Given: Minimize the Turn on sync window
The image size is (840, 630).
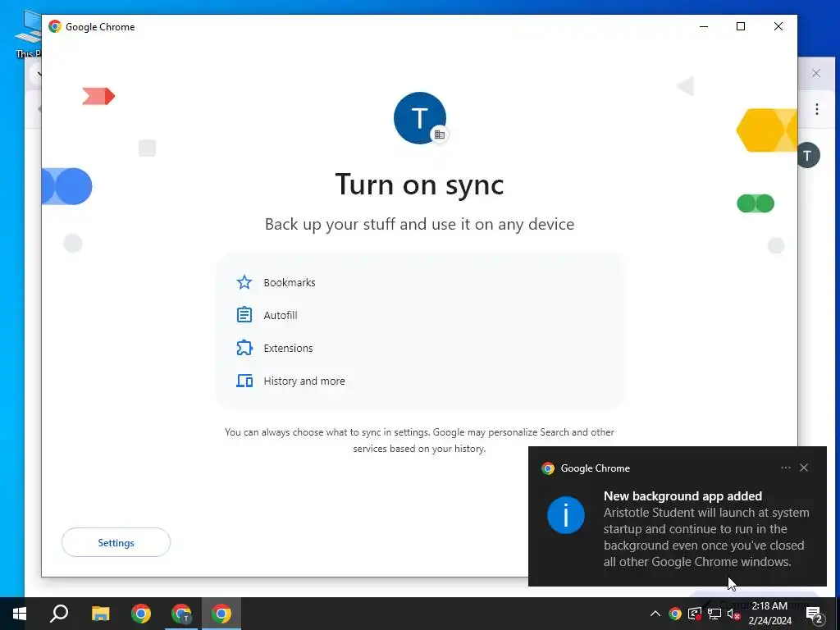Looking at the screenshot, I should [x=704, y=26].
